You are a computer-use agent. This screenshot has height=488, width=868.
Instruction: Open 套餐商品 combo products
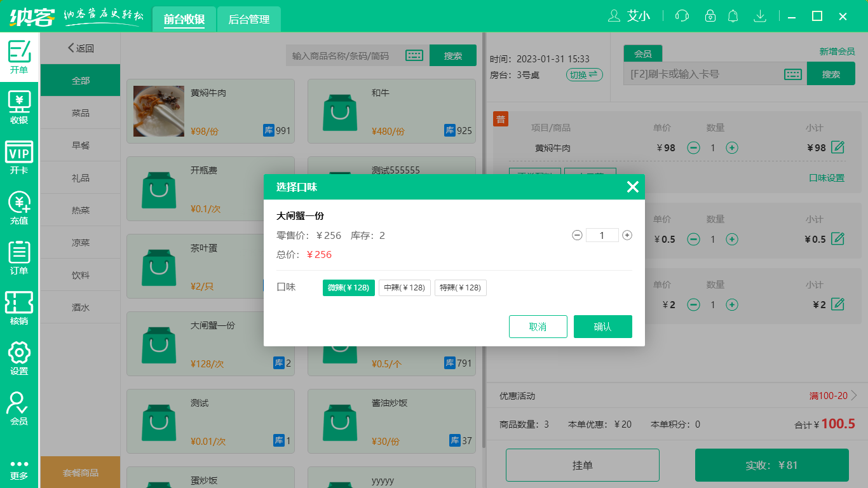(81, 472)
